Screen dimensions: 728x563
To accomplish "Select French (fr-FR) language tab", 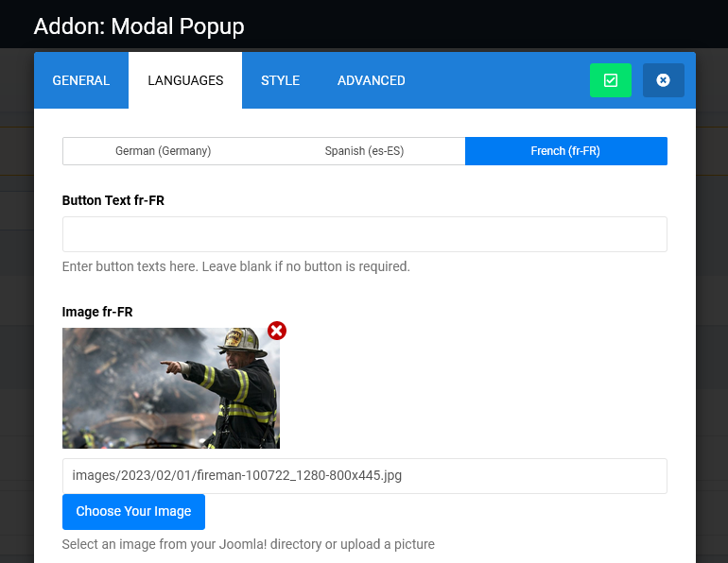I will click(x=566, y=151).
